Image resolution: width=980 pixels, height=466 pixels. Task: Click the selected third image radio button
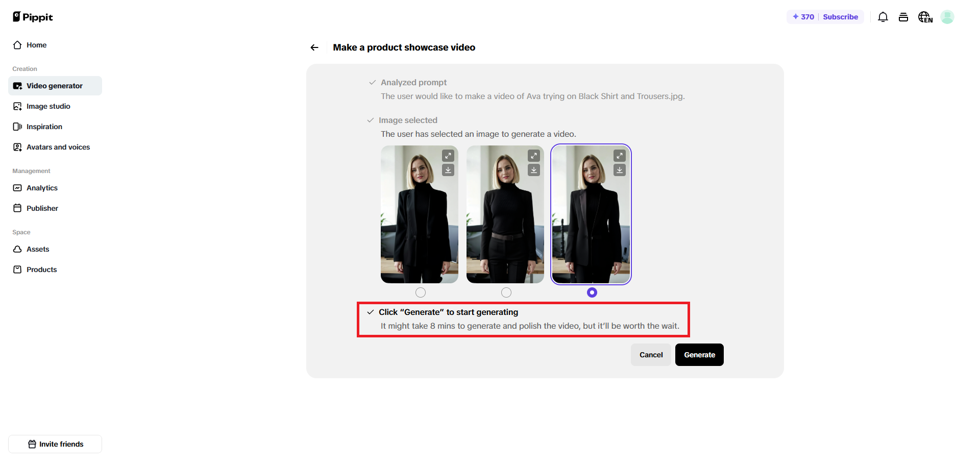point(592,292)
